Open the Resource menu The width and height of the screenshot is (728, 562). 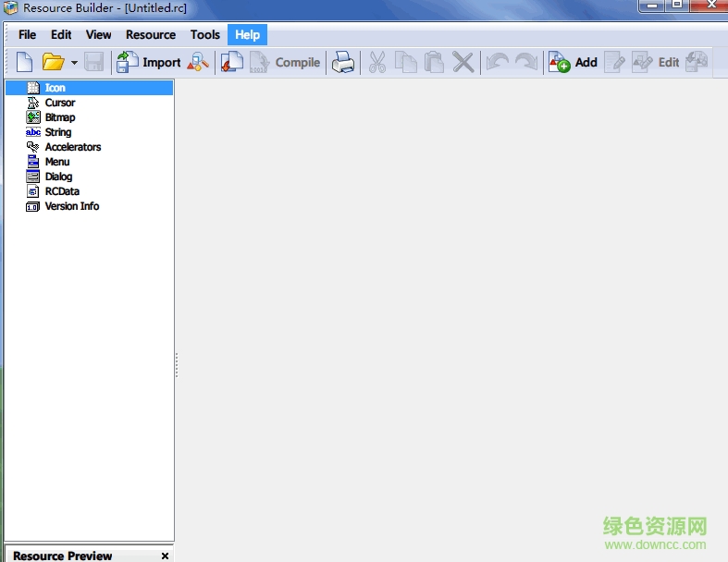(x=151, y=35)
